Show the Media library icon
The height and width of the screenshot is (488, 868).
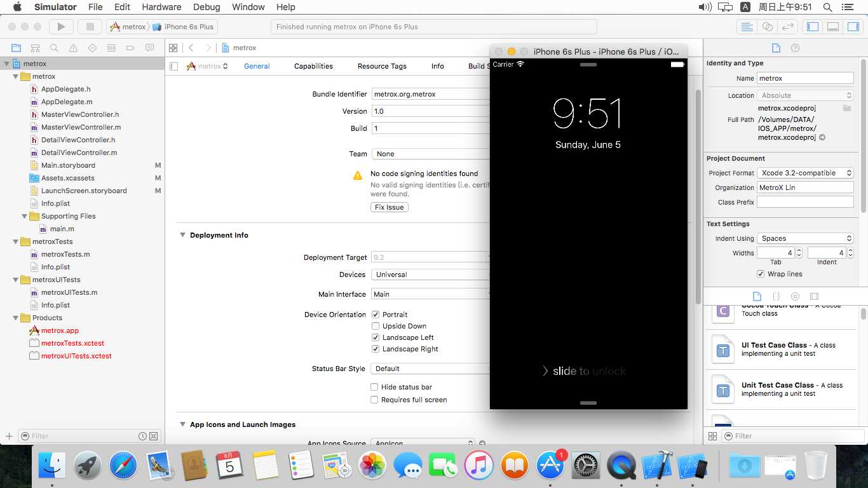tap(815, 296)
